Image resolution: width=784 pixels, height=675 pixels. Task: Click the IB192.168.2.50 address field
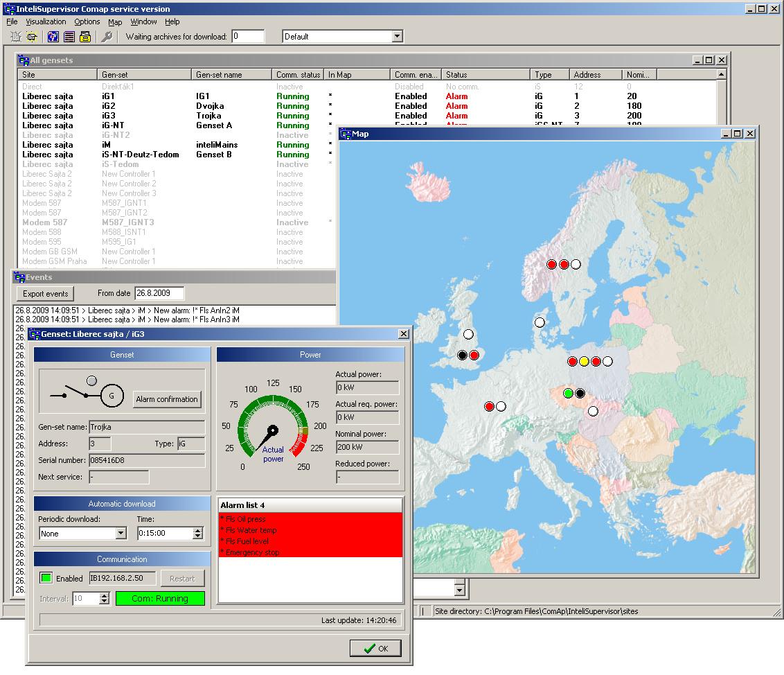pyautogui.click(x=123, y=578)
